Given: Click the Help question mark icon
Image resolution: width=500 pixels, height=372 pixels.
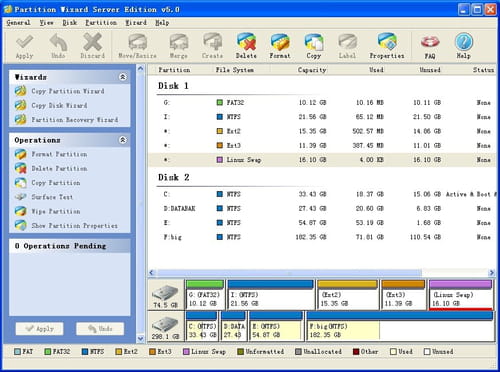Looking at the screenshot, I should [x=464, y=46].
